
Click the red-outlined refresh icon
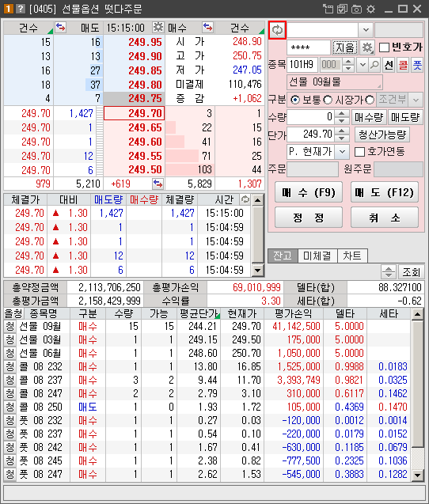[x=277, y=30]
